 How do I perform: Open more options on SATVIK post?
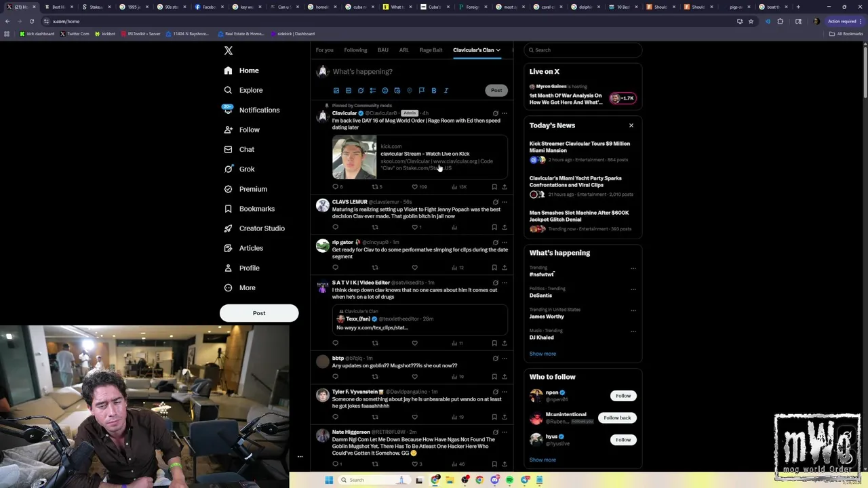click(505, 283)
